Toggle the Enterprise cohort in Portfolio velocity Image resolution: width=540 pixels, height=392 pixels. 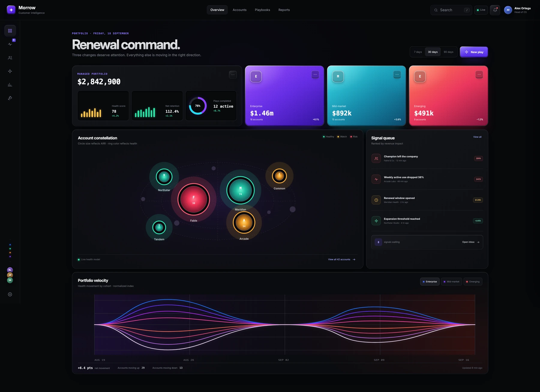[x=430, y=282]
